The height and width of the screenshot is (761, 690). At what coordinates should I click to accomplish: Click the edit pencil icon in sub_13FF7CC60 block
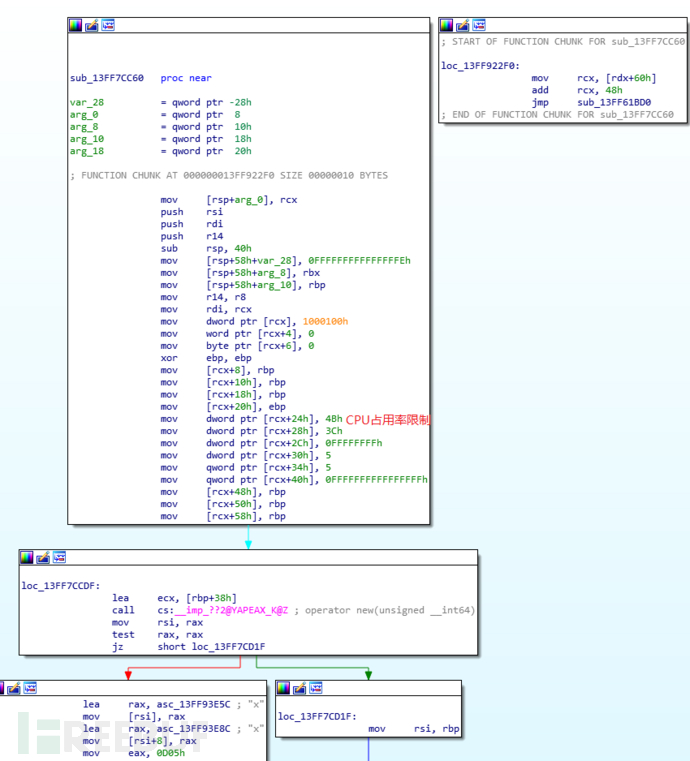92,25
